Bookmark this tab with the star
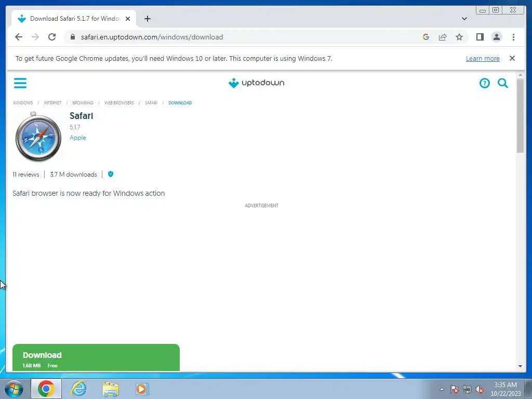Viewport: 532px width, 399px height. [459, 37]
